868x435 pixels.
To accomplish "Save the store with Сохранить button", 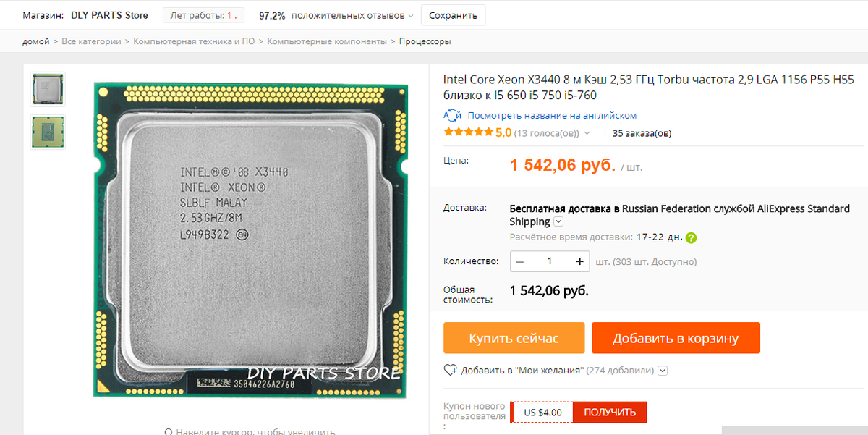I will coord(454,15).
